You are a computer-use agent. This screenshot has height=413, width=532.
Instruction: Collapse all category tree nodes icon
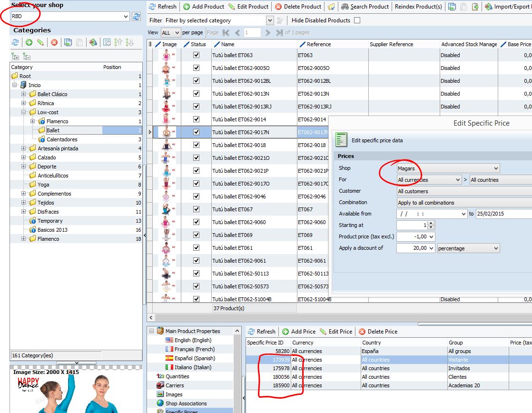click(x=27, y=56)
